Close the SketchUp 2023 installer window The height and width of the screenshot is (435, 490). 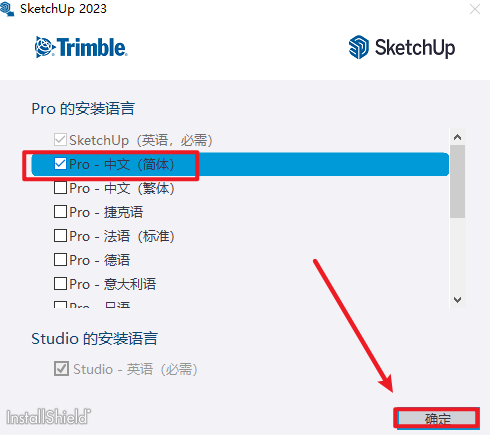475,9
